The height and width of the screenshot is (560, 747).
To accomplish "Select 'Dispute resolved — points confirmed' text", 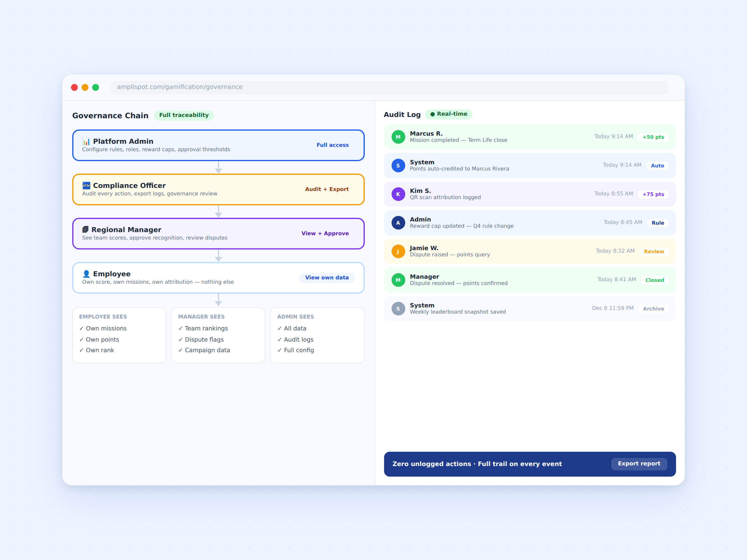I will 458,283.
